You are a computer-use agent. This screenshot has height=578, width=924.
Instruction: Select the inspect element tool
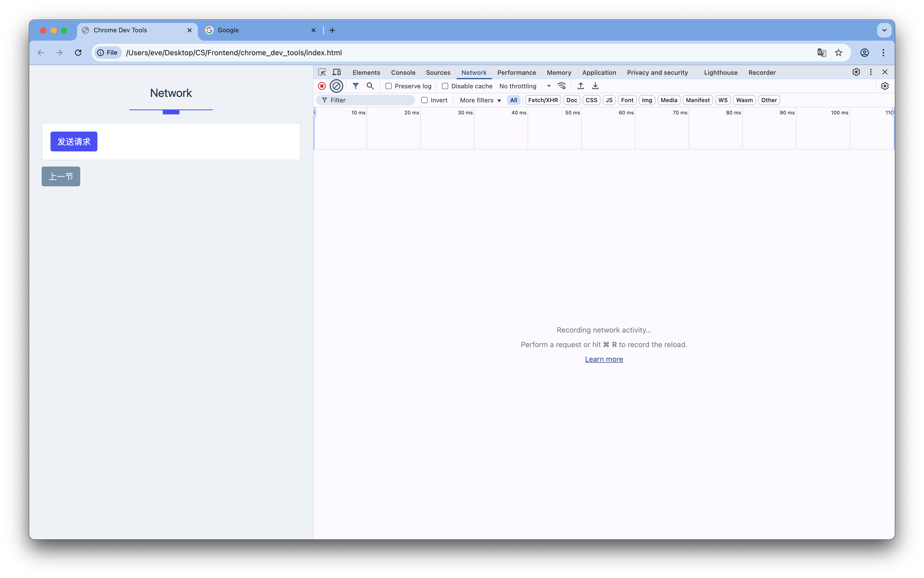pos(322,72)
